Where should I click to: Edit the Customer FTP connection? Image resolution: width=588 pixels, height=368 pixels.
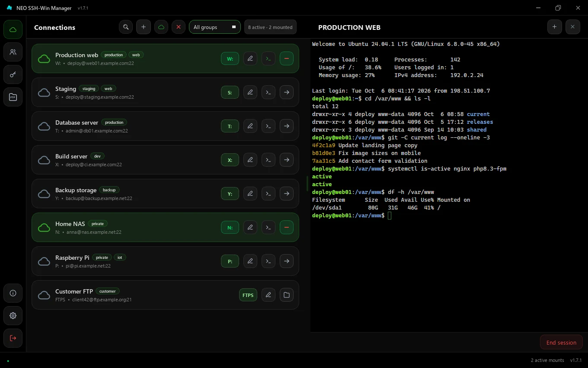[x=268, y=295]
